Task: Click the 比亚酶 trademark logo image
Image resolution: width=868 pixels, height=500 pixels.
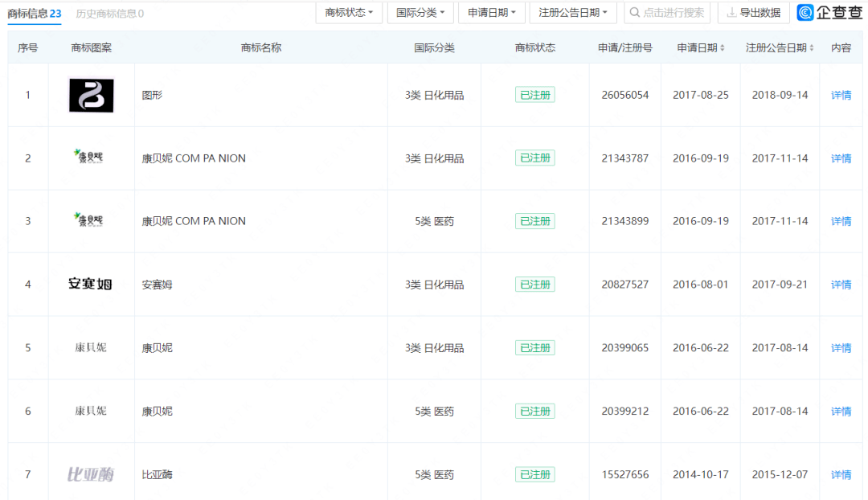Action: [x=91, y=474]
